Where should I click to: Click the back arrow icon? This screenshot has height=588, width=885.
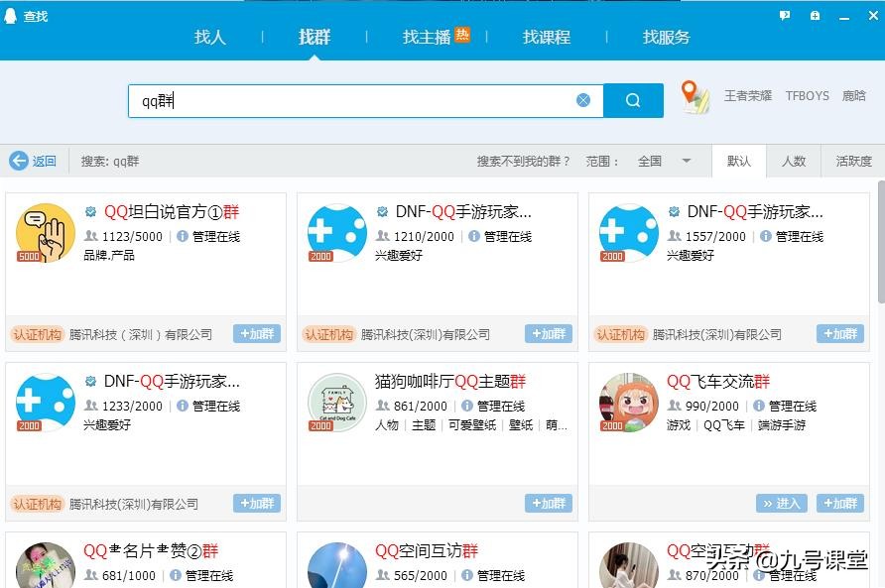pos(19,161)
